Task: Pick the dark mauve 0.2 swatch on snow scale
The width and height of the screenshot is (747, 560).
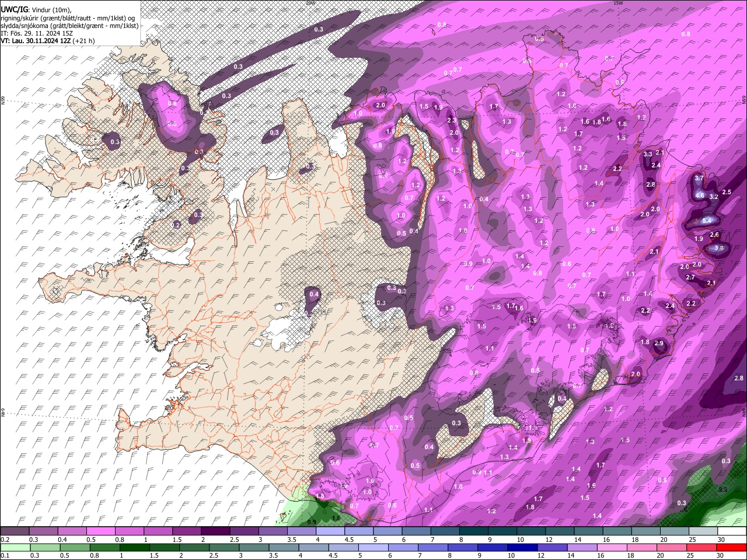Action: (15, 531)
